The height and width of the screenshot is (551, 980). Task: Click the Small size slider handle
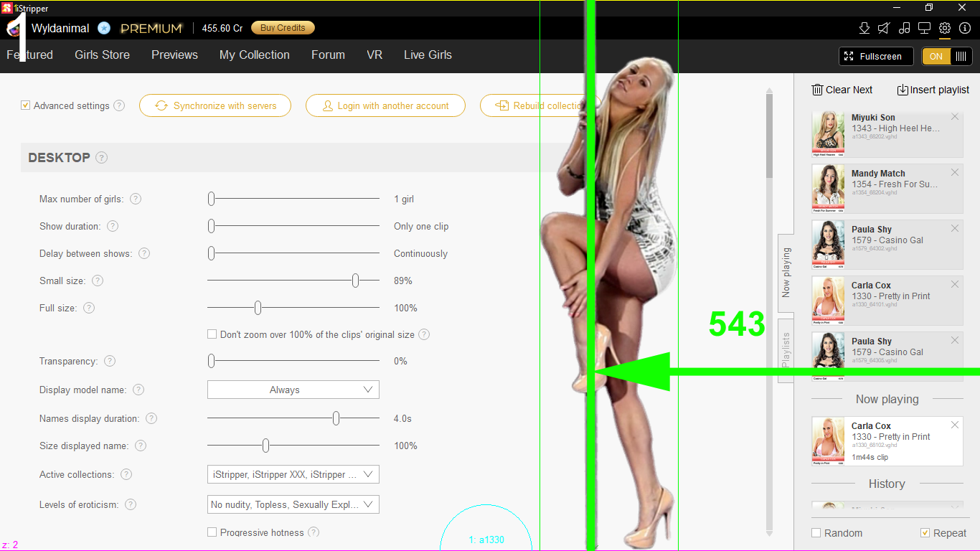pyautogui.click(x=355, y=281)
